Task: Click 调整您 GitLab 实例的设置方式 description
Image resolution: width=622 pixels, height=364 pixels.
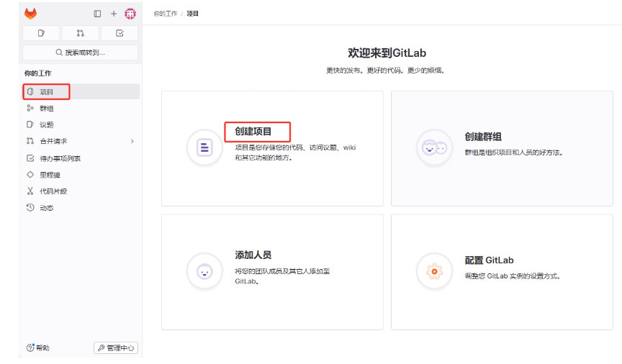Action: [513, 276]
